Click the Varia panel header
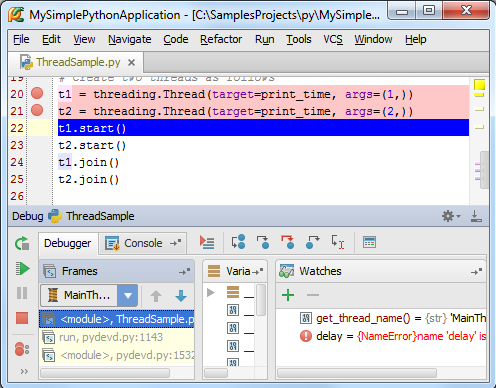Image resolution: width=496 pixels, height=388 pixels. 235,271
